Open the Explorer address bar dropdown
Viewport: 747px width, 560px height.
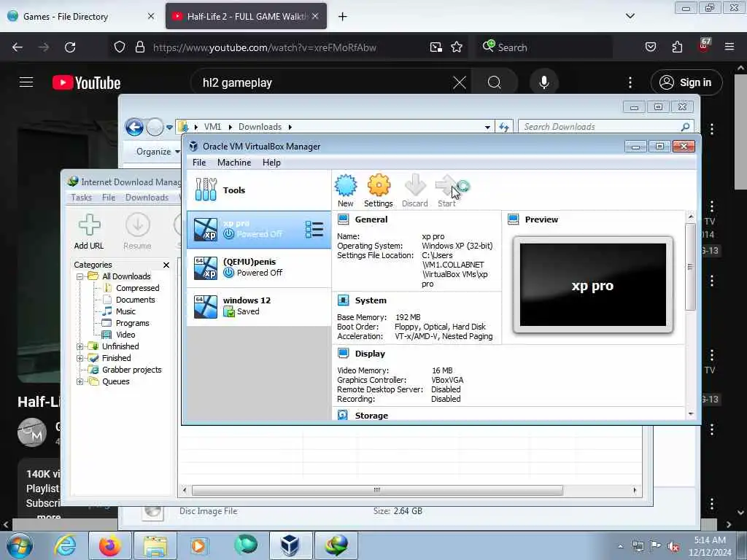pos(487,127)
